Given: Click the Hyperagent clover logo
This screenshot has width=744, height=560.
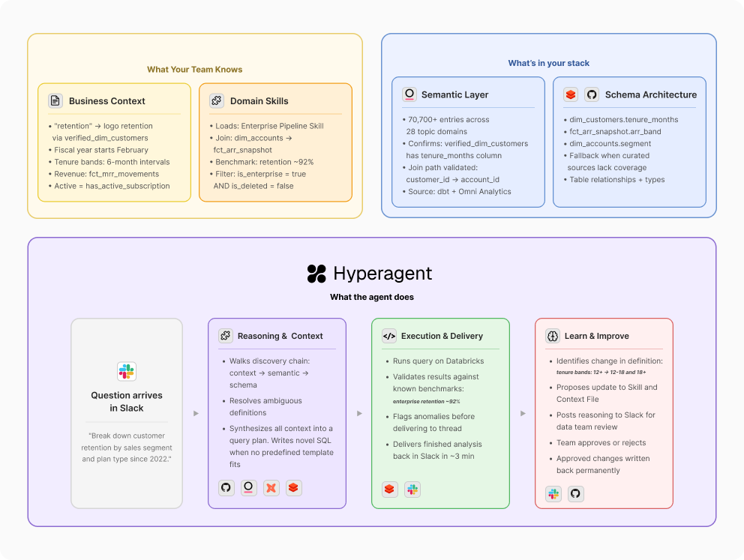Looking at the screenshot, I should point(316,273).
